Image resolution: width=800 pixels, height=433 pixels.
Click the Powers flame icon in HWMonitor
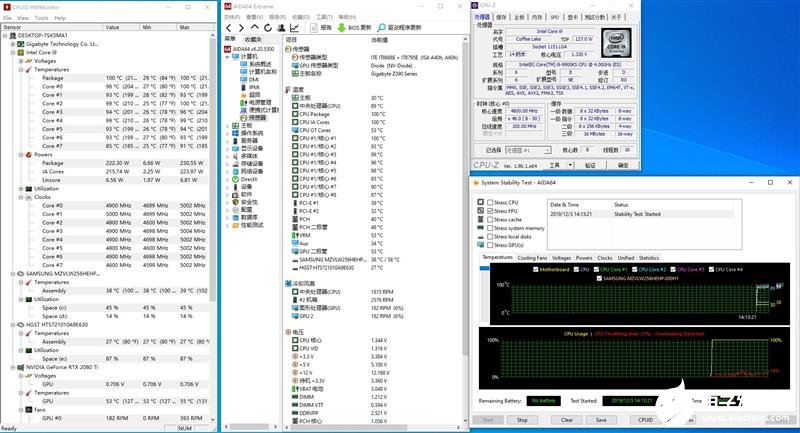[x=29, y=155]
